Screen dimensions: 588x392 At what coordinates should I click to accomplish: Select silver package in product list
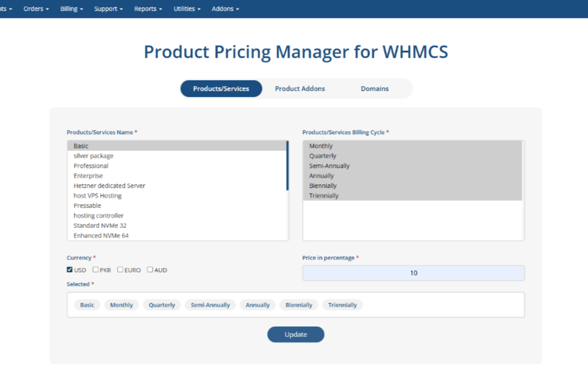point(93,156)
